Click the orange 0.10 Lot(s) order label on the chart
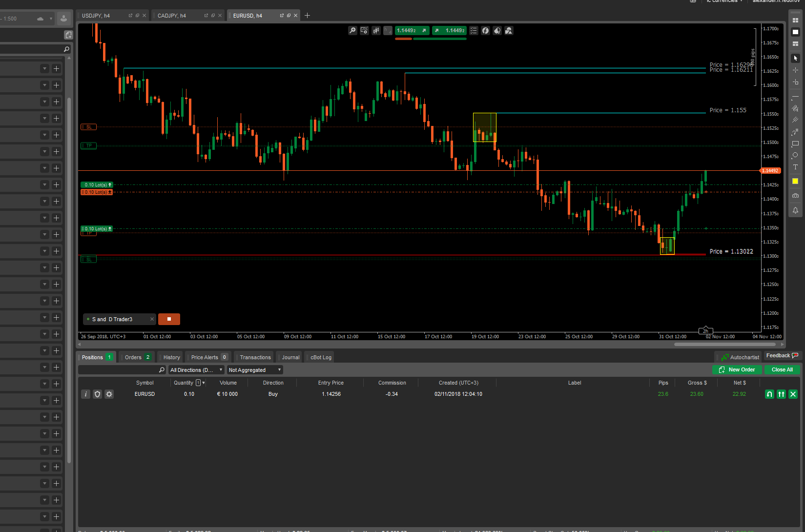The width and height of the screenshot is (805, 532). pos(97,192)
